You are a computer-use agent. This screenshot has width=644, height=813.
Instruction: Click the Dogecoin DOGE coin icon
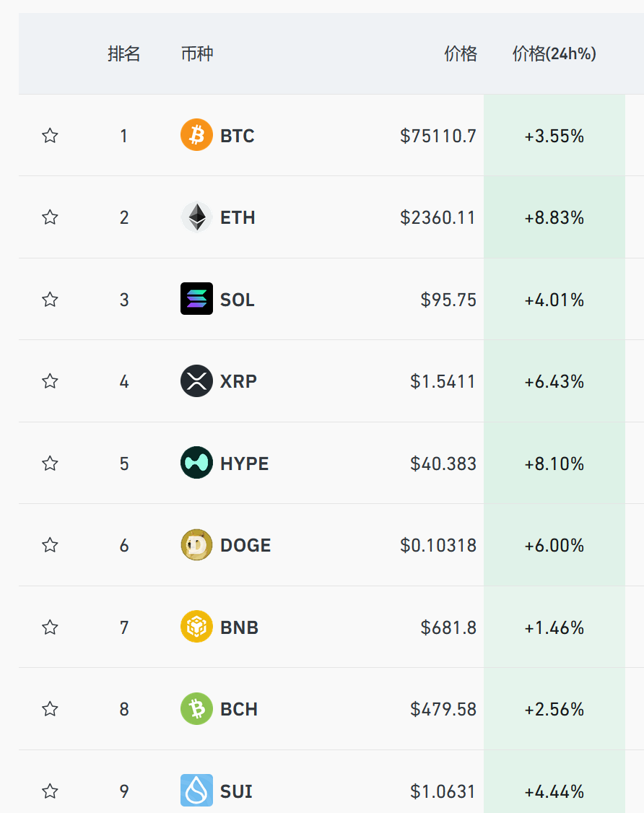(x=196, y=545)
